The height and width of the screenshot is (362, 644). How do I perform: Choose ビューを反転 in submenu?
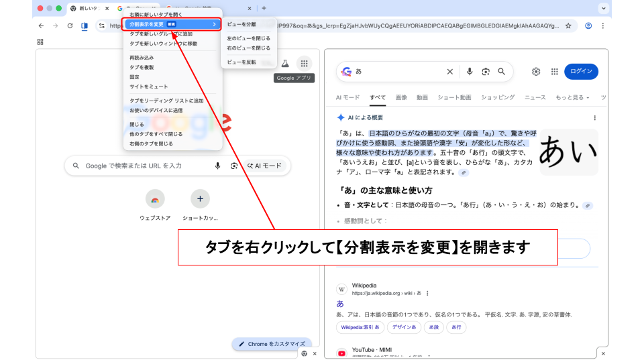pos(241,62)
